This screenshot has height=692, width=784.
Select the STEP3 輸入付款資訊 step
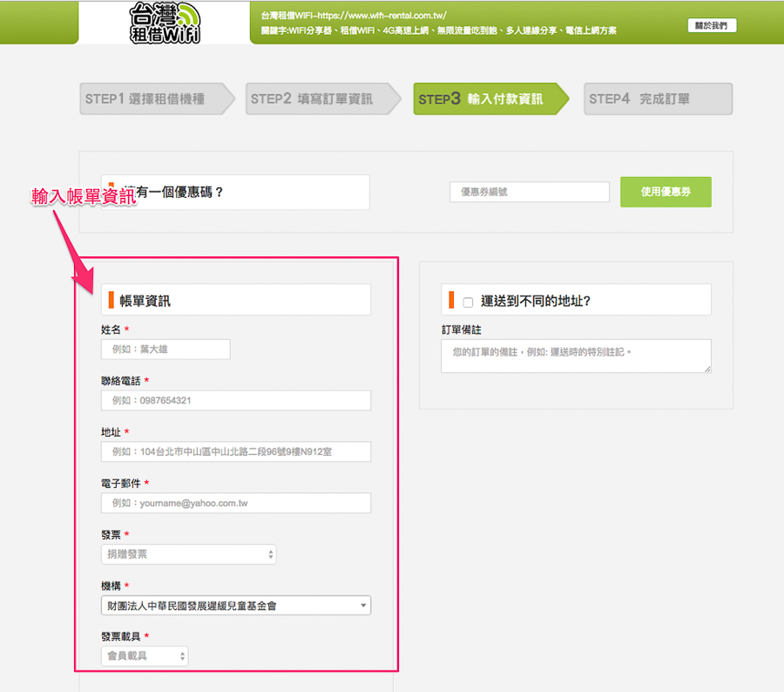pyautogui.click(x=490, y=99)
